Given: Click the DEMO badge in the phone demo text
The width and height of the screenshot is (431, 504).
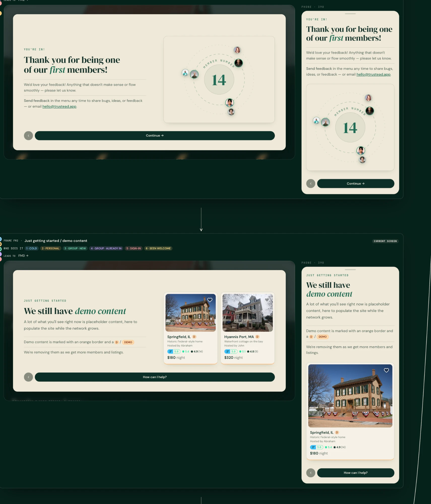Looking at the screenshot, I should [x=323, y=337].
